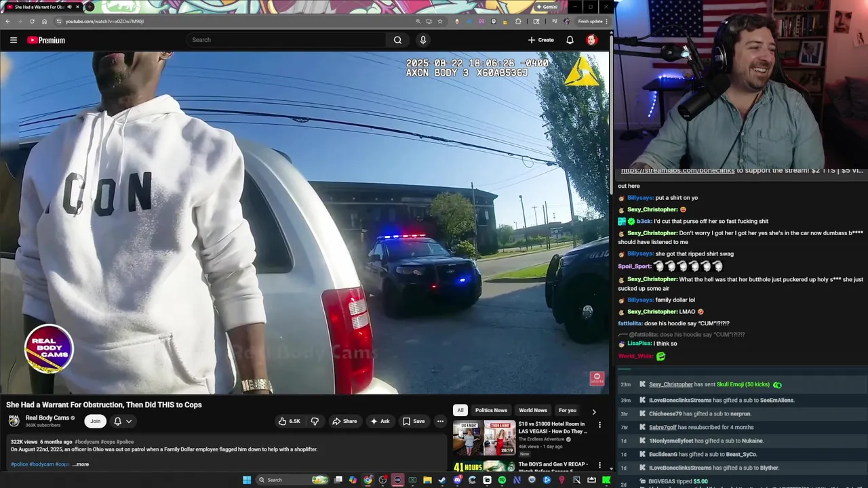Image resolution: width=868 pixels, height=488 pixels.
Task: Open Task View on the taskbar
Action: click(x=338, y=480)
